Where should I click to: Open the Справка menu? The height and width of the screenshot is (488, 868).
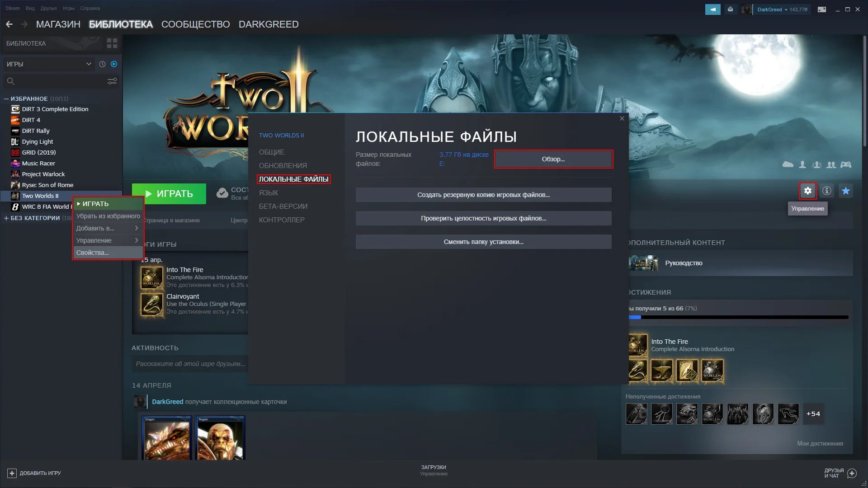tap(90, 8)
